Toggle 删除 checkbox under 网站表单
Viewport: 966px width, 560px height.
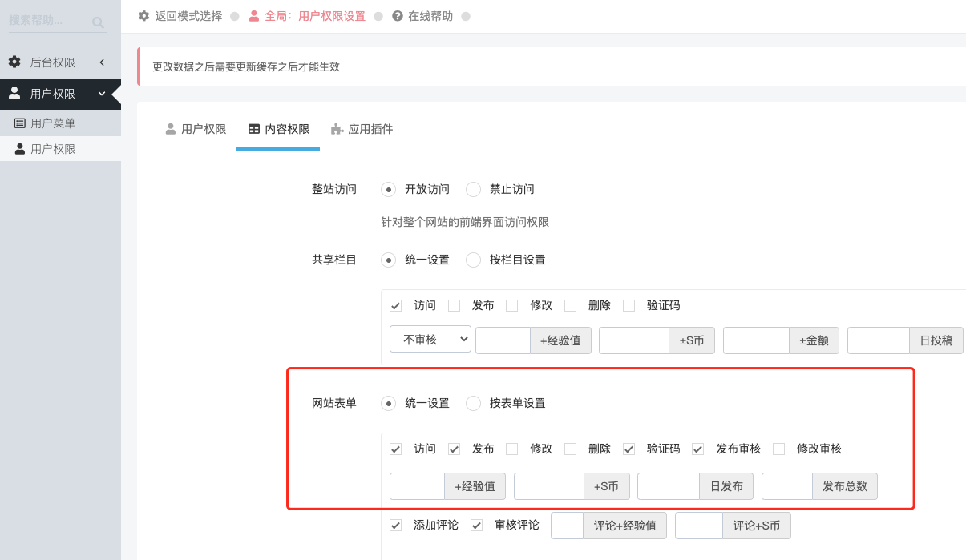[x=571, y=449]
